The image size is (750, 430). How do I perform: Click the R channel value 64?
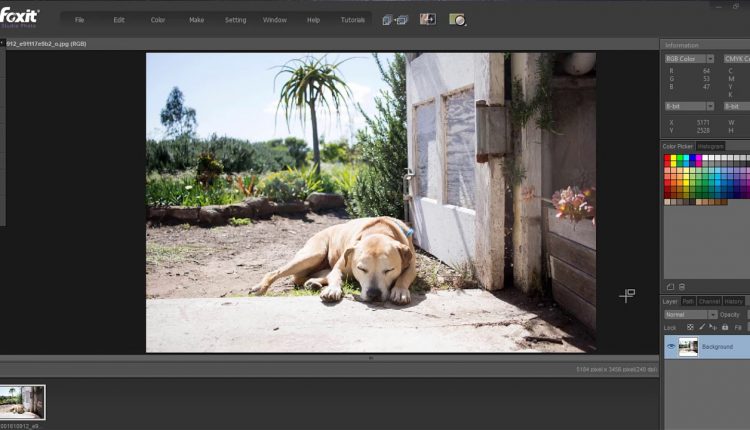[x=706, y=71]
